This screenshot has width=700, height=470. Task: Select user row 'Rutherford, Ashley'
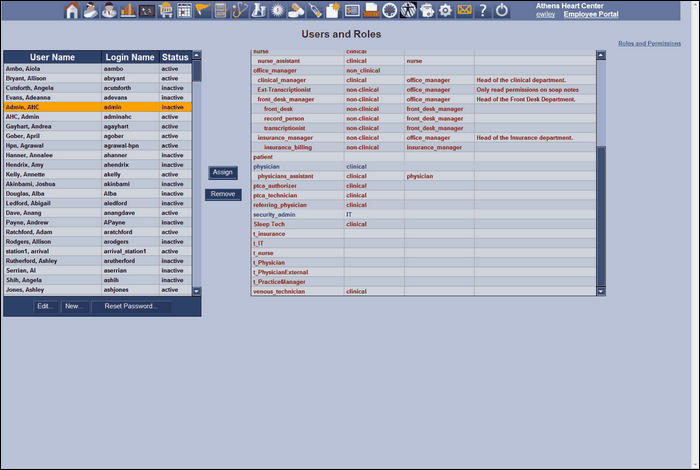click(x=98, y=261)
